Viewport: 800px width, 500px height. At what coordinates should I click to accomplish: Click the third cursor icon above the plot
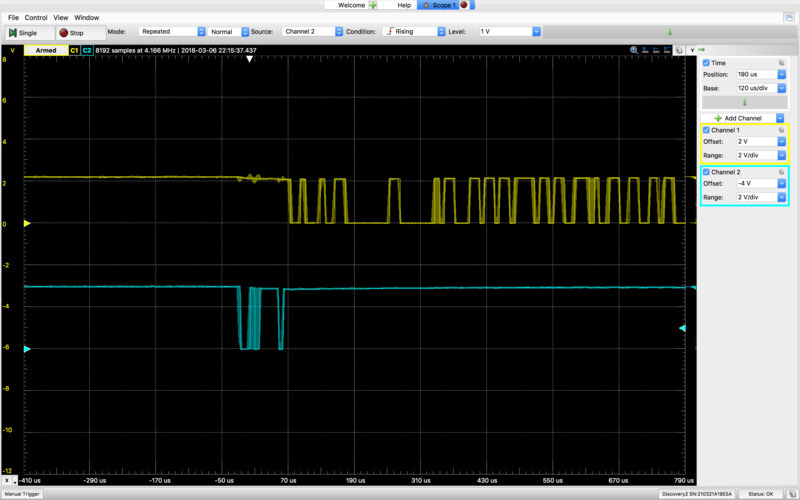667,50
